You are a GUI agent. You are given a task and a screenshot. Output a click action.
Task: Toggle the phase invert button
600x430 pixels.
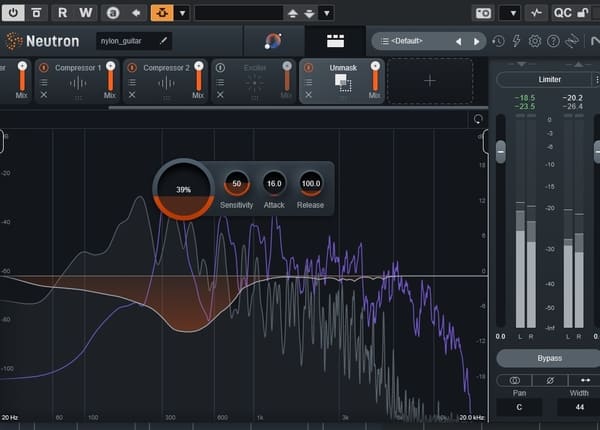pyautogui.click(x=550, y=380)
